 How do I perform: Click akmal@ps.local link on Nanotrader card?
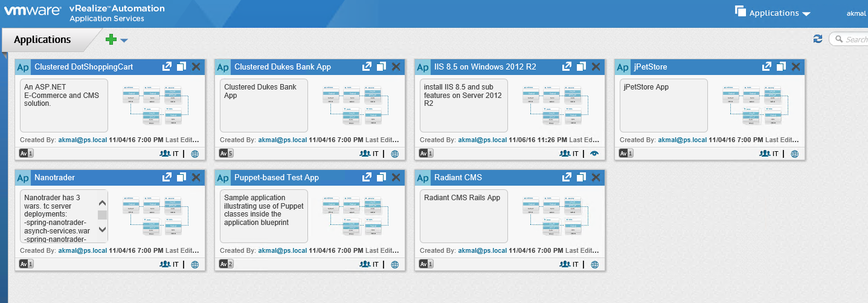pos(82,250)
